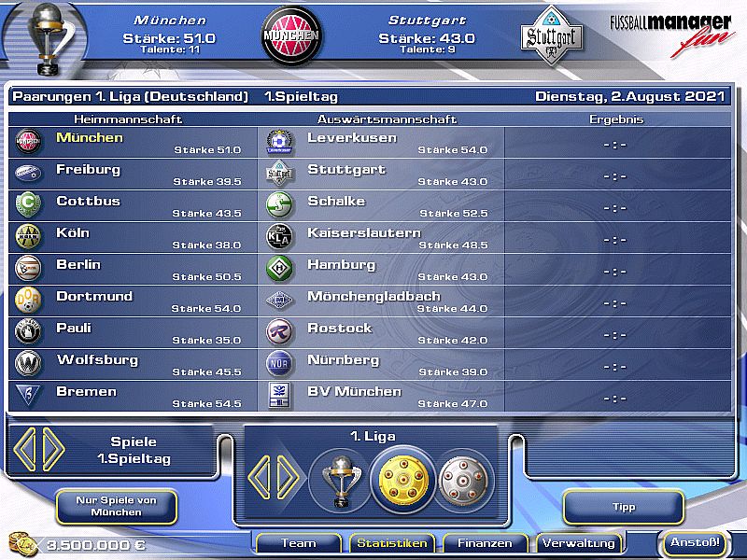Screen dimensions: 747x560
Task: Select Leverkusen away team name
Action: [352, 137]
